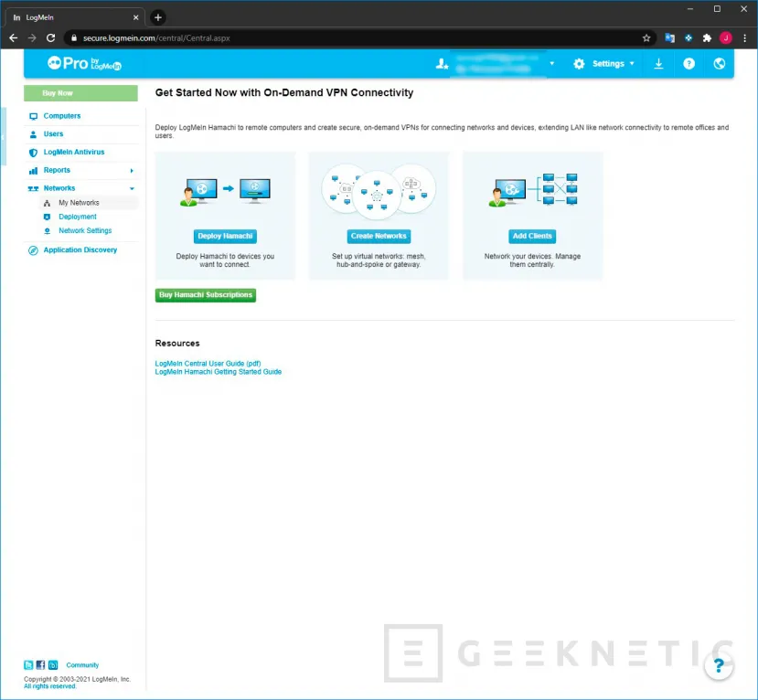Click the browser forward arrow
This screenshot has height=700, width=758.
click(32, 37)
